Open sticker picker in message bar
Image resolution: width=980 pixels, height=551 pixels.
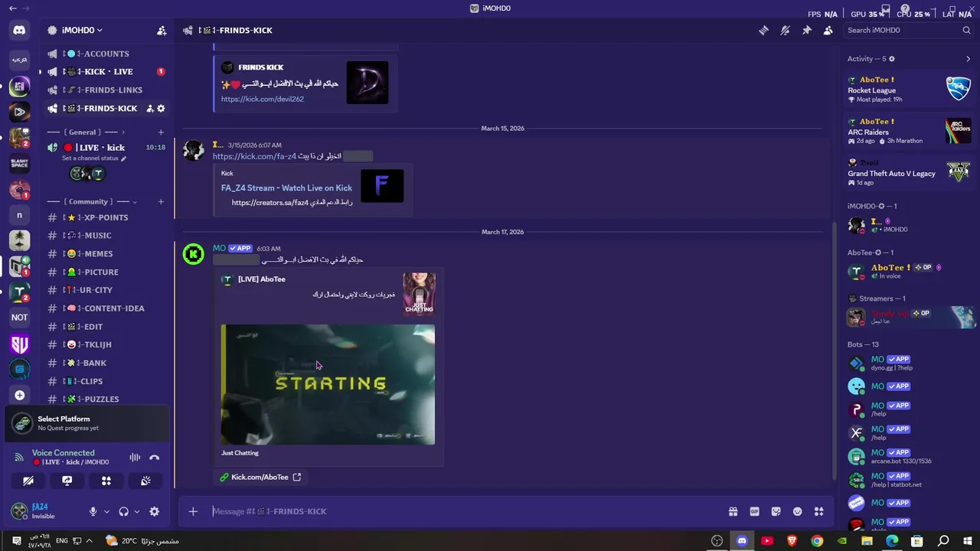point(776,511)
